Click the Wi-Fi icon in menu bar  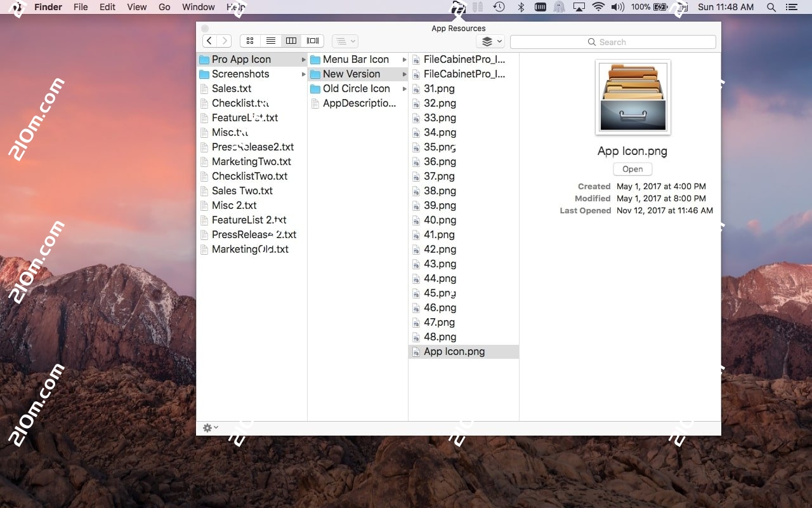point(598,7)
